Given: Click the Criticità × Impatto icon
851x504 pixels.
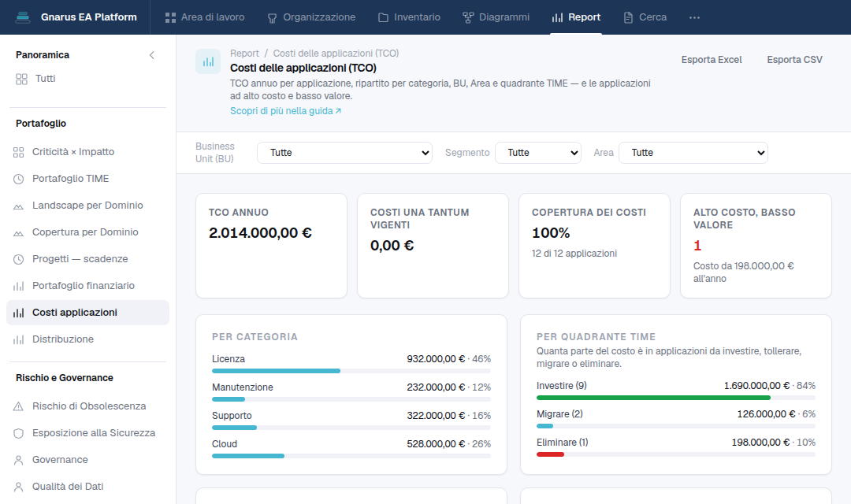Looking at the screenshot, I should 18,153.
